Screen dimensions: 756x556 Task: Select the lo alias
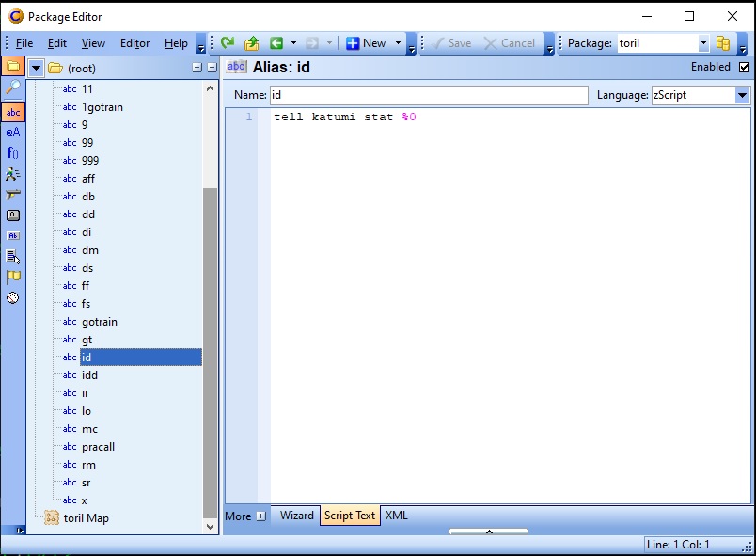click(x=87, y=411)
